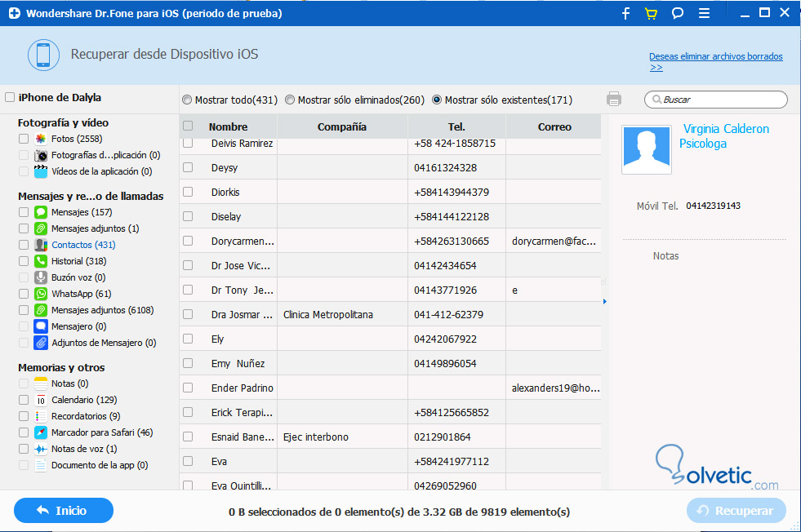Select dorycarmen@fac... email cell
Image resolution: width=801 pixels, height=532 pixels.
point(554,241)
